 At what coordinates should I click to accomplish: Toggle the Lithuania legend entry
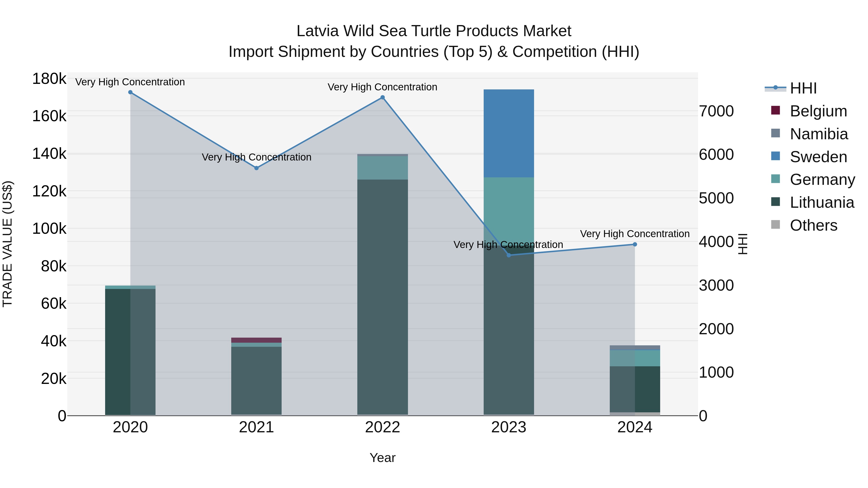tap(812, 202)
